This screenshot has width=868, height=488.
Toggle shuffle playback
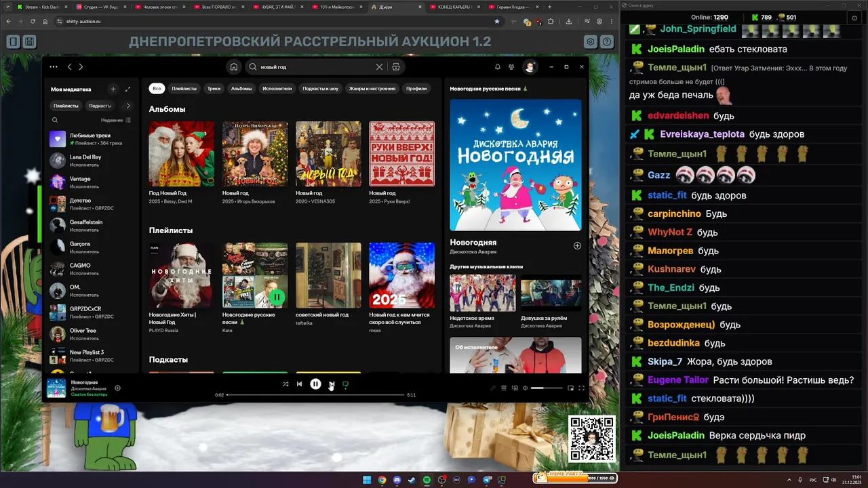pyautogui.click(x=285, y=384)
